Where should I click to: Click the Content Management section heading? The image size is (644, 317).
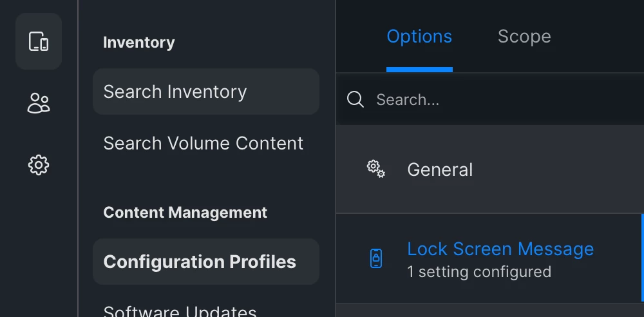pyautogui.click(x=185, y=213)
